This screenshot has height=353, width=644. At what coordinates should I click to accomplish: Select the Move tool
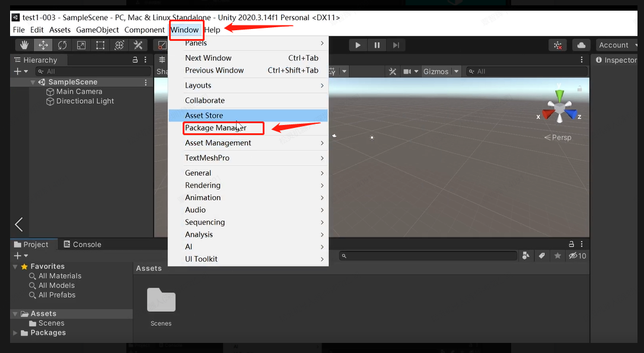coord(43,45)
